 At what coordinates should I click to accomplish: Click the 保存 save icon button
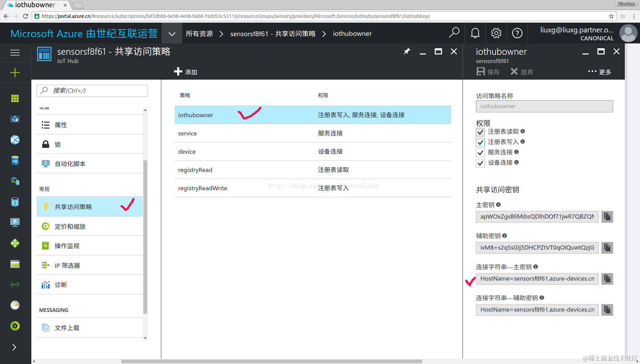click(488, 72)
